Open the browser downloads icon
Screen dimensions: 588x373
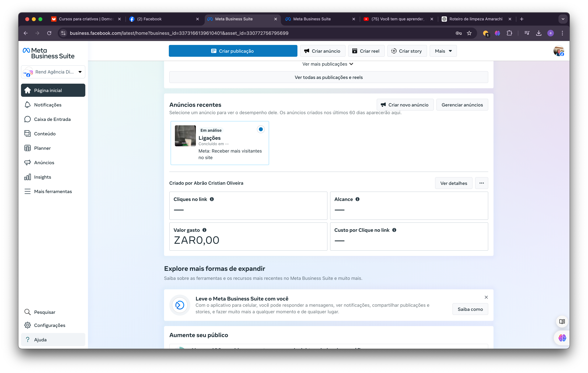pos(539,33)
